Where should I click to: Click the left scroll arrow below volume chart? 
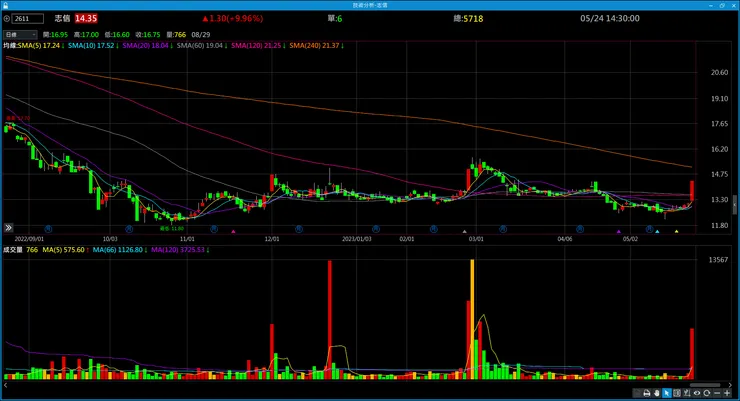coord(6,385)
